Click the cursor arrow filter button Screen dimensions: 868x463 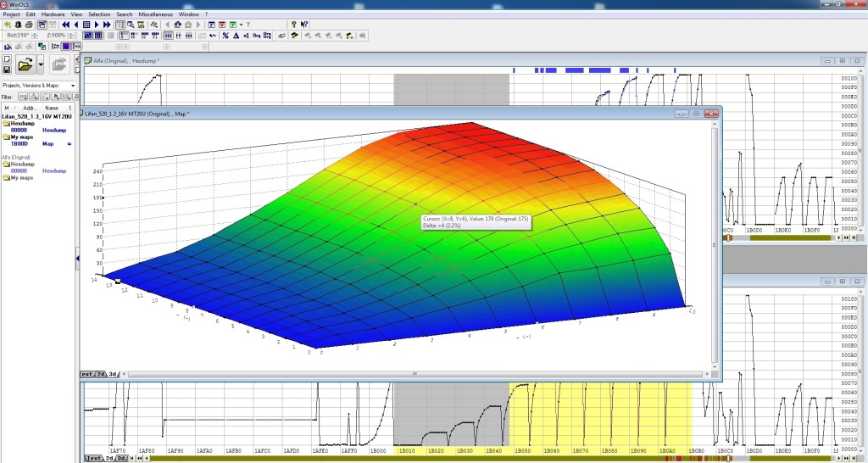click(55, 97)
